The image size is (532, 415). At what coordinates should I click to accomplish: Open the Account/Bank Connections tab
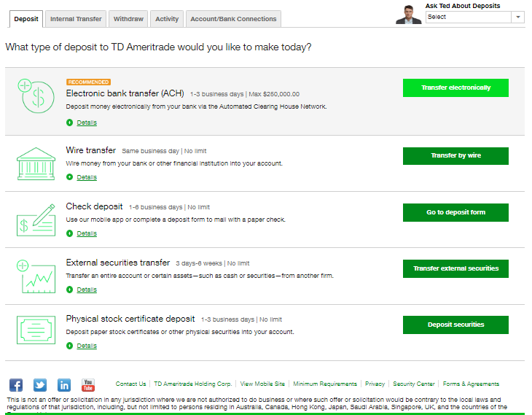coord(233,19)
